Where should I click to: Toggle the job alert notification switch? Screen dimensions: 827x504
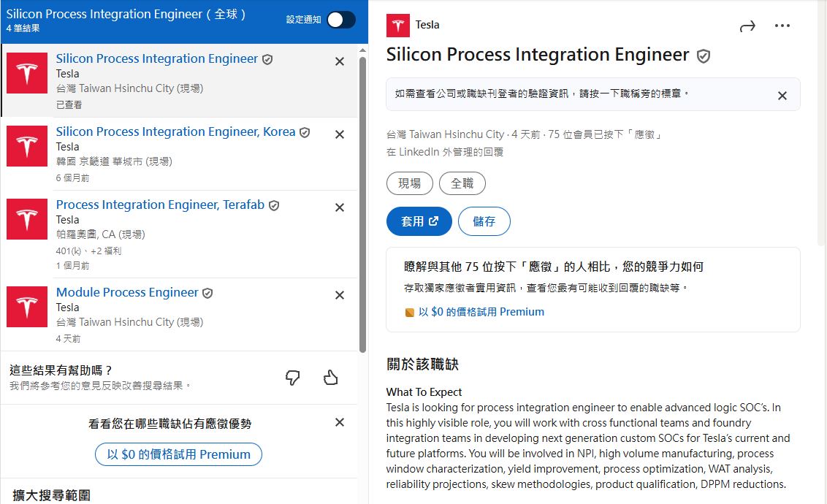pyautogui.click(x=341, y=20)
